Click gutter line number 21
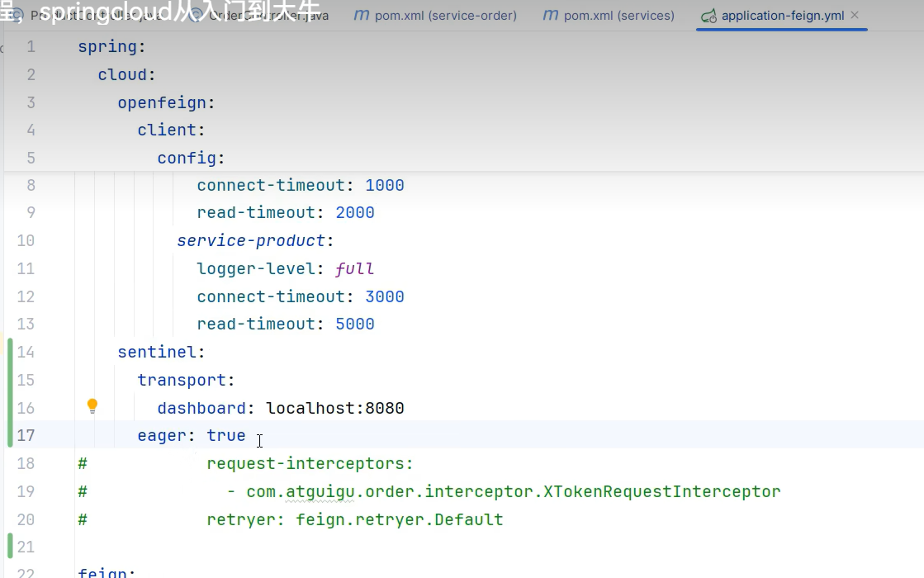 tap(26, 547)
